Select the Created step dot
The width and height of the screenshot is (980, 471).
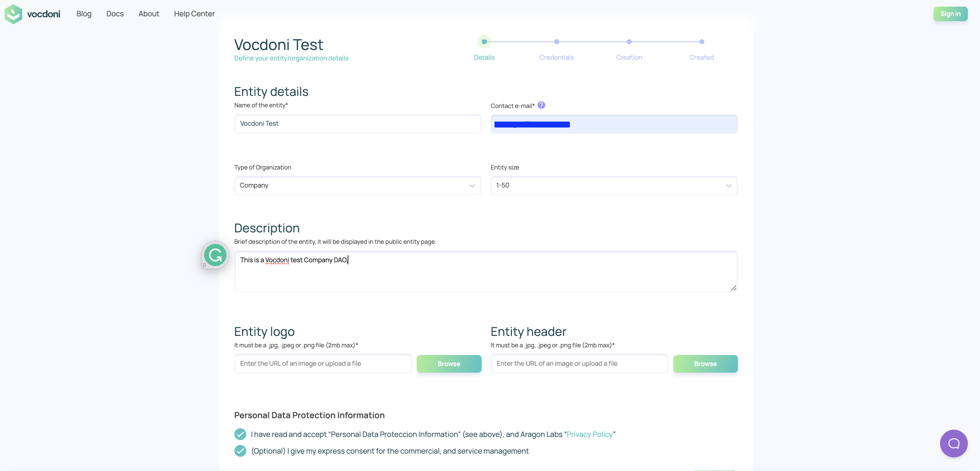(x=702, y=42)
